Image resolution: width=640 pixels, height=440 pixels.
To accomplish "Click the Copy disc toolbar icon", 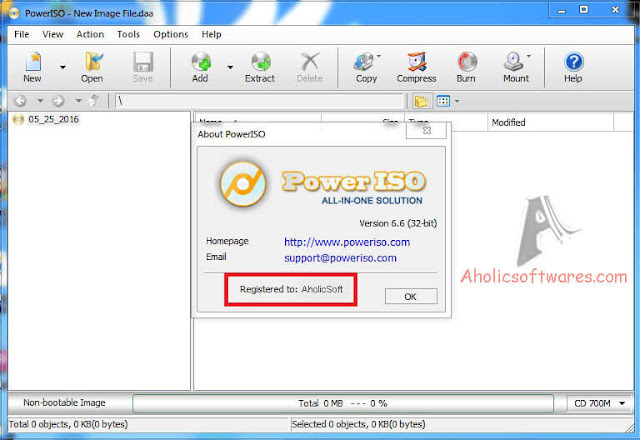I will pyautogui.click(x=366, y=67).
